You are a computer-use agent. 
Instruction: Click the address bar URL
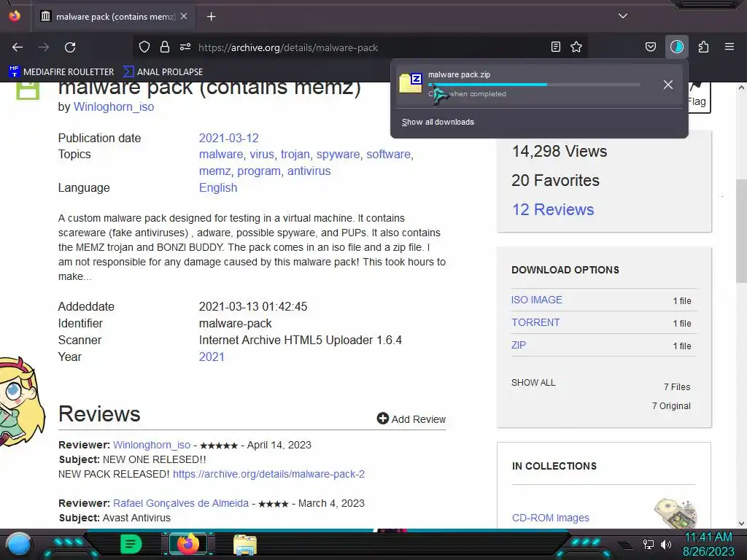pos(287,47)
